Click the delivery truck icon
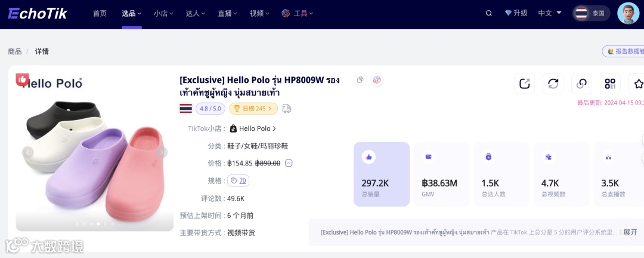This screenshot has height=258, width=644. coord(287,109)
